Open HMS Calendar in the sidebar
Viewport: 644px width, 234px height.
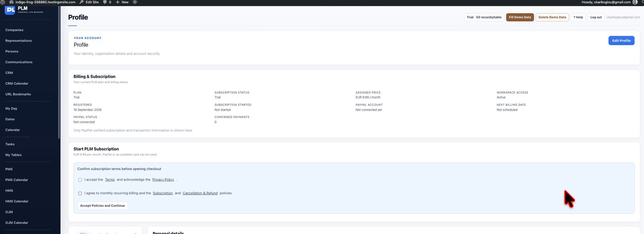click(17, 201)
